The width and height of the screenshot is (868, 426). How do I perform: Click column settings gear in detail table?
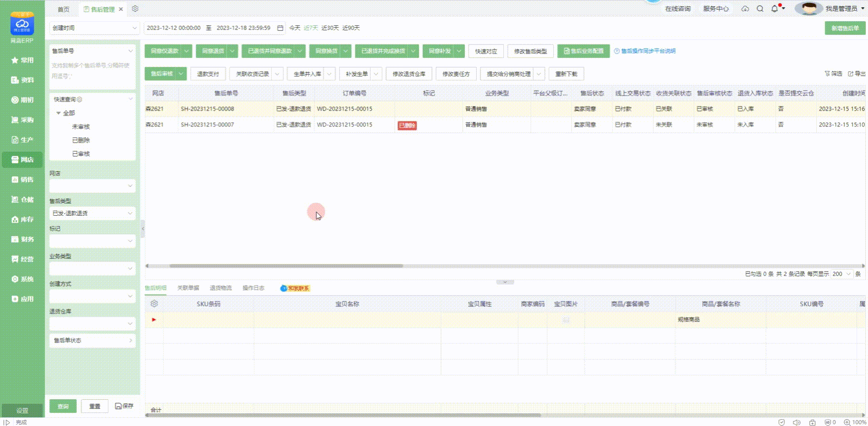[x=154, y=304]
